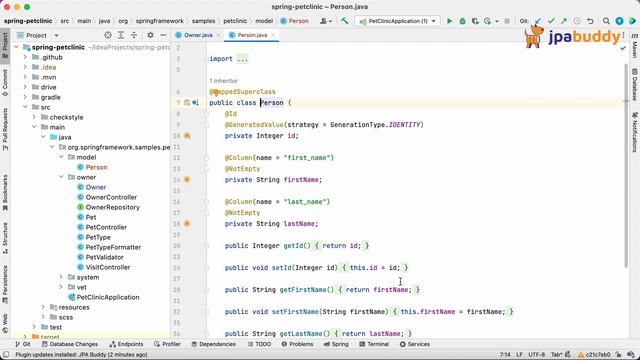Expand the .github folder
This screenshot has height=360, width=640.
coord(25,57)
